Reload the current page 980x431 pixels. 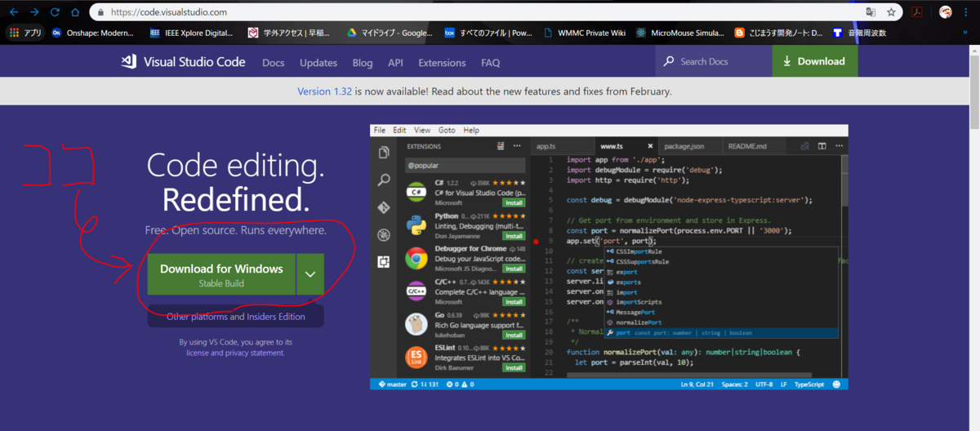pos(55,12)
